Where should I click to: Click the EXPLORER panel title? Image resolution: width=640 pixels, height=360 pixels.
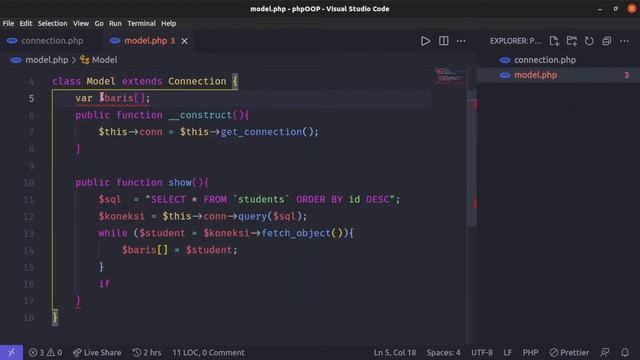pos(516,41)
